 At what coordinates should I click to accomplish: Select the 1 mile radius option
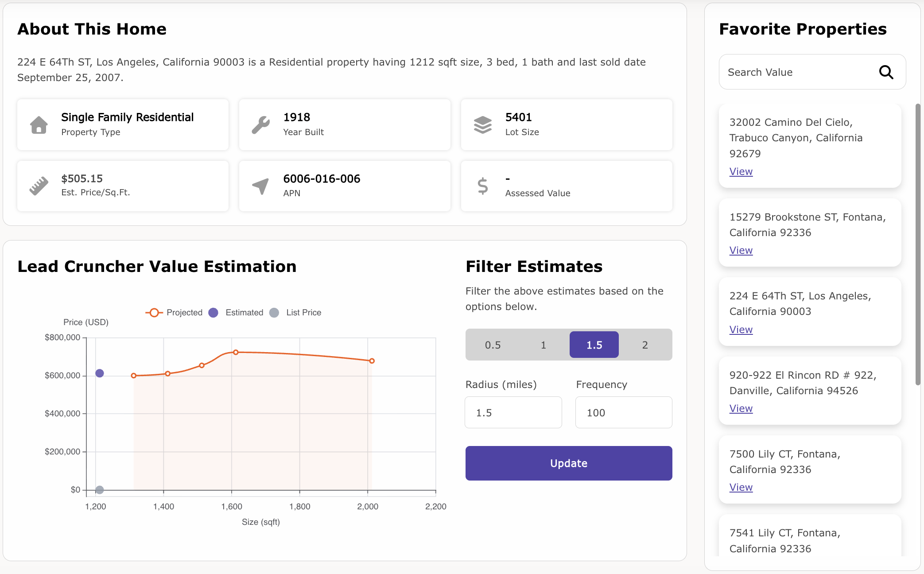click(544, 345)
